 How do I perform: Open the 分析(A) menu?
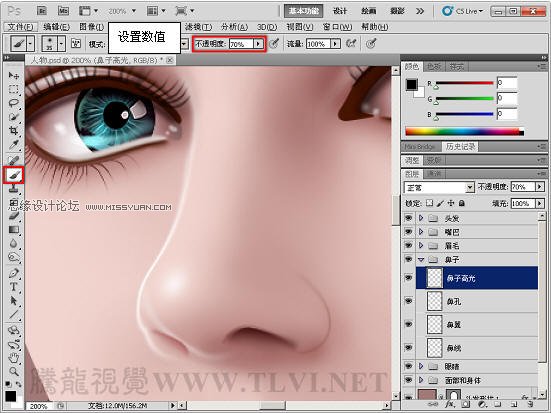pos(234,27)
